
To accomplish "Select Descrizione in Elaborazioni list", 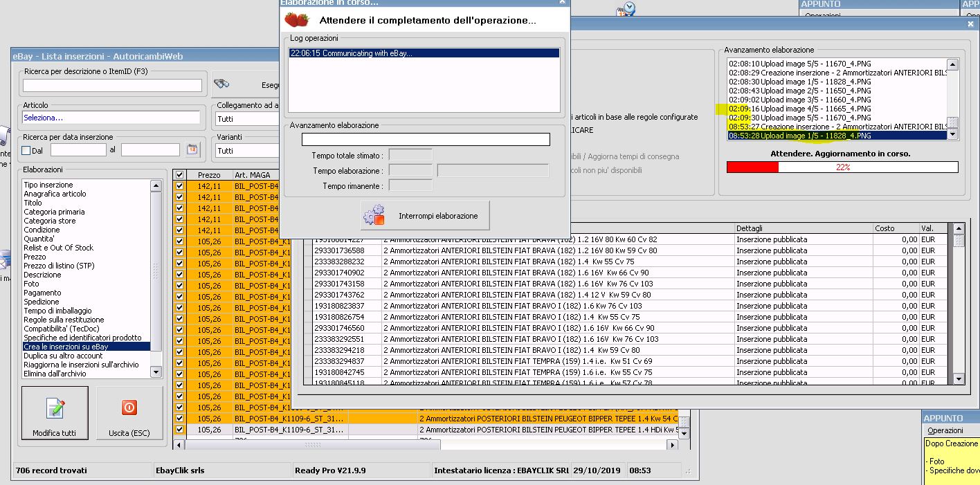I will (x=42, y=275).
